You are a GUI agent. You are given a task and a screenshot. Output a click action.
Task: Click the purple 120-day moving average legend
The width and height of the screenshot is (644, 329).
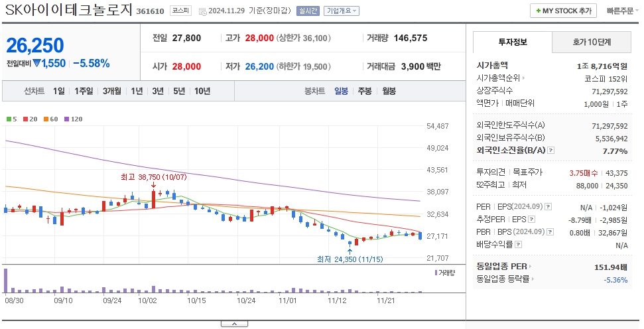click(x=74, y=119)
